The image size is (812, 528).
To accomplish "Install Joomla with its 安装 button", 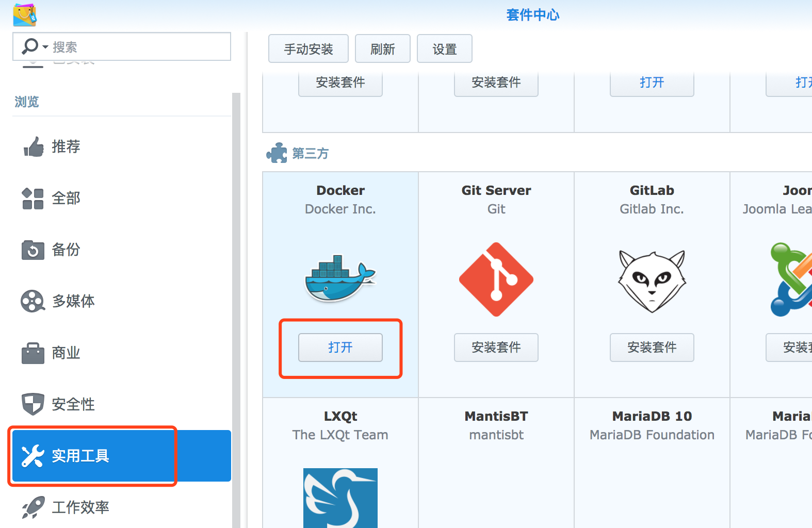I will 789,348.
